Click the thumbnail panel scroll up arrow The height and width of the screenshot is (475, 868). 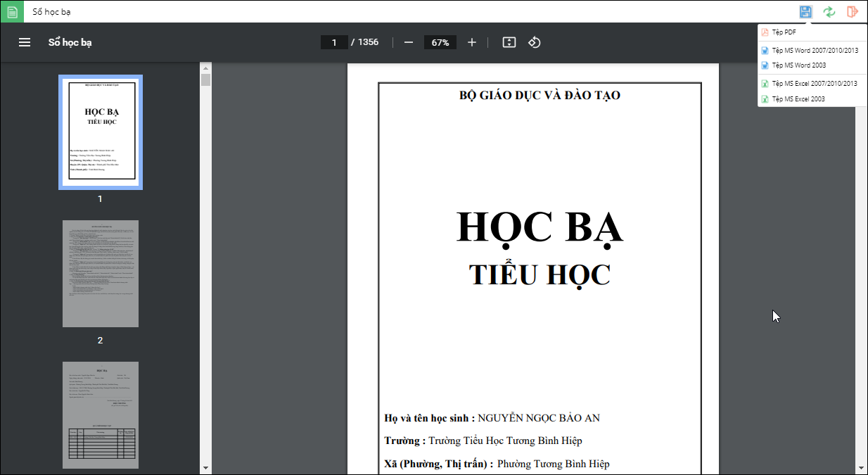point(205,68)
